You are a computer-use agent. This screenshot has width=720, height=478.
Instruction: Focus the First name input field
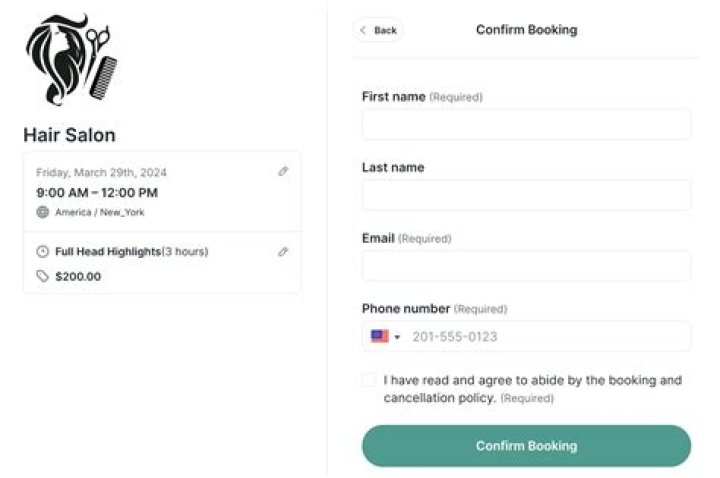click(x=526, y=125)
